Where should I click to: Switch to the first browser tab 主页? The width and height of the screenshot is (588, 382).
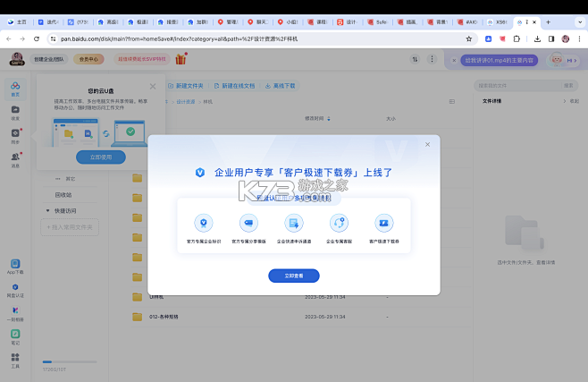click(17, 22)
